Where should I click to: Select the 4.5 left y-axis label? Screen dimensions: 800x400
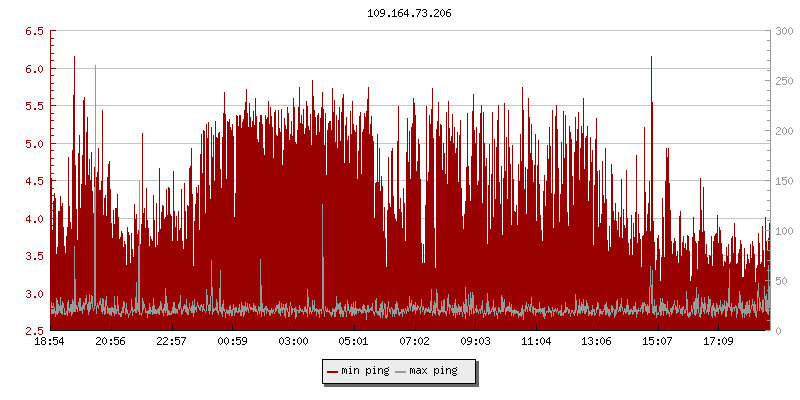click(33, 181)
